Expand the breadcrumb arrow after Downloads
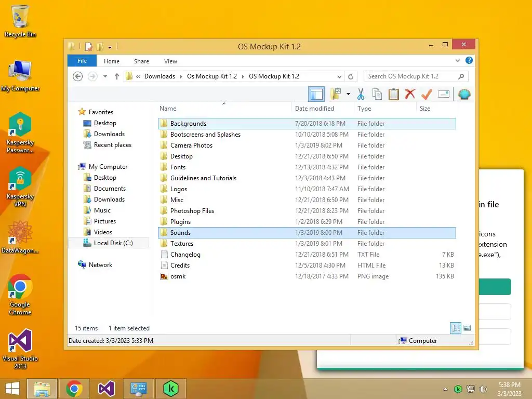The height and width of the screenshot is (399, 532). point(181,77)
